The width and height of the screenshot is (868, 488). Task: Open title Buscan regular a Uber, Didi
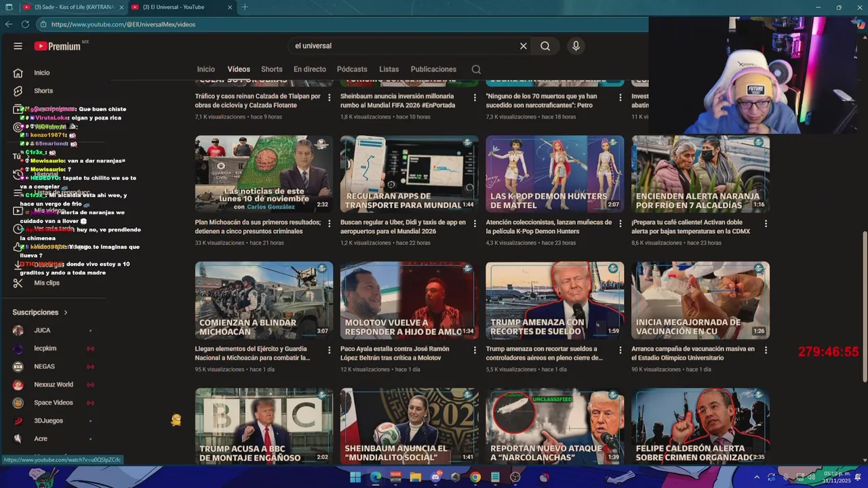pyautogui.click(x=403, y=227)
